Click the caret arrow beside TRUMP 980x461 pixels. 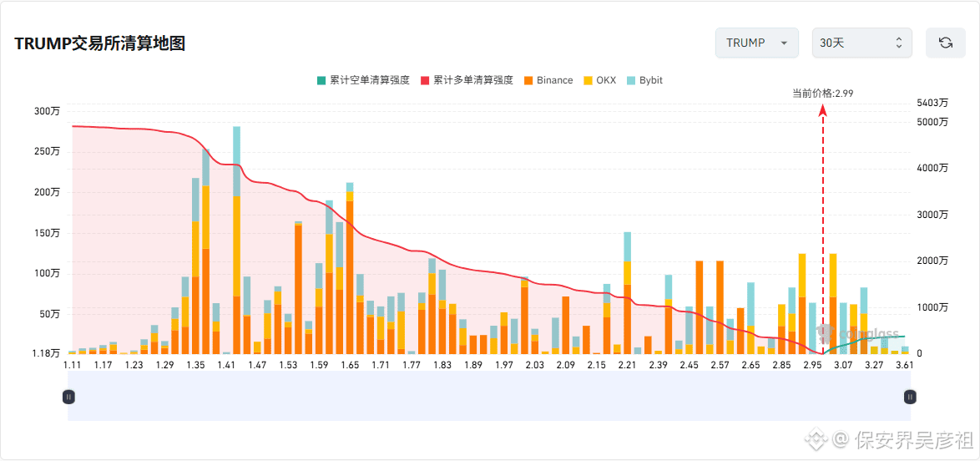[x=783, y=43]
